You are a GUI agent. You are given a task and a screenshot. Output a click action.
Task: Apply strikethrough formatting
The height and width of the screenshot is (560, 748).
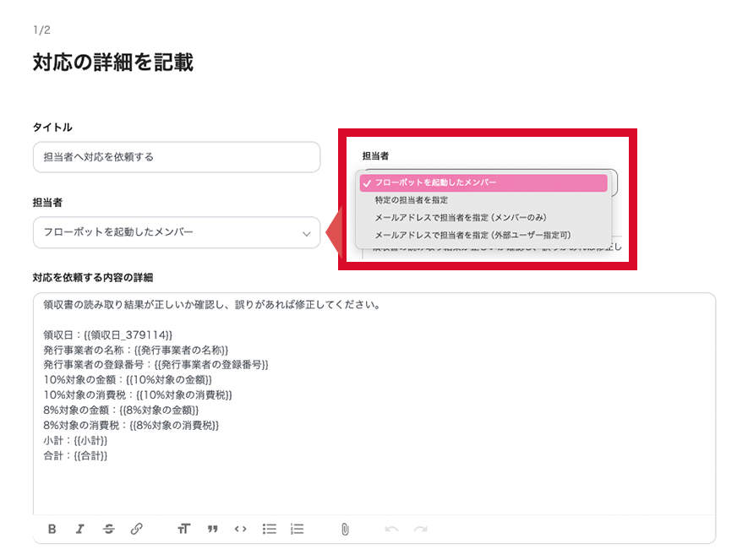point(108,530)
